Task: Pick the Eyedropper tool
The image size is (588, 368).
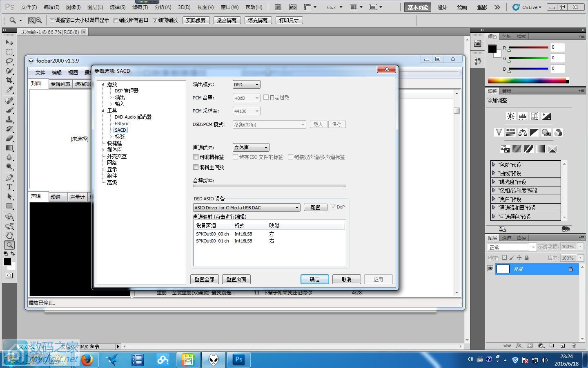Action: (9, 90)
